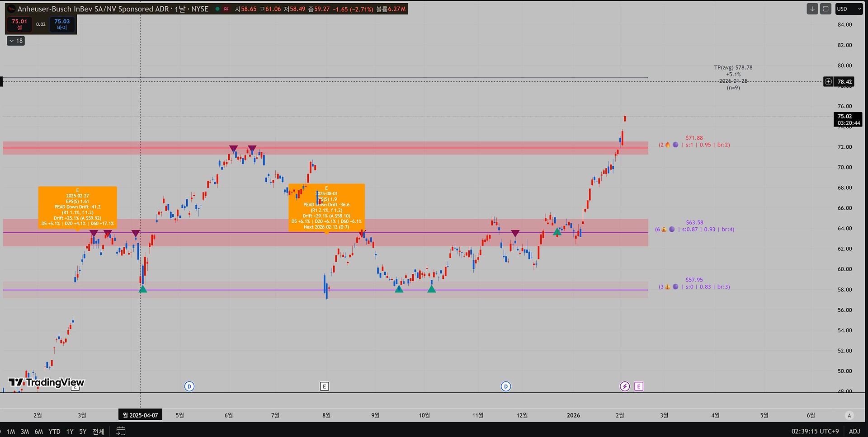Click the down-arrow button beside fullscreen
This screenshot has height=437, width=868.
pos(812,9)
